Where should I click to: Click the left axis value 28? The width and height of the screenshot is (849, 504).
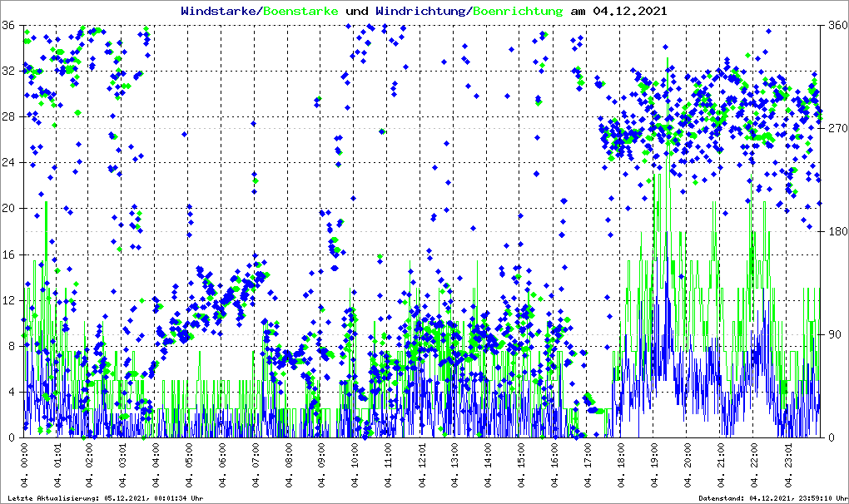coord(8,116)
